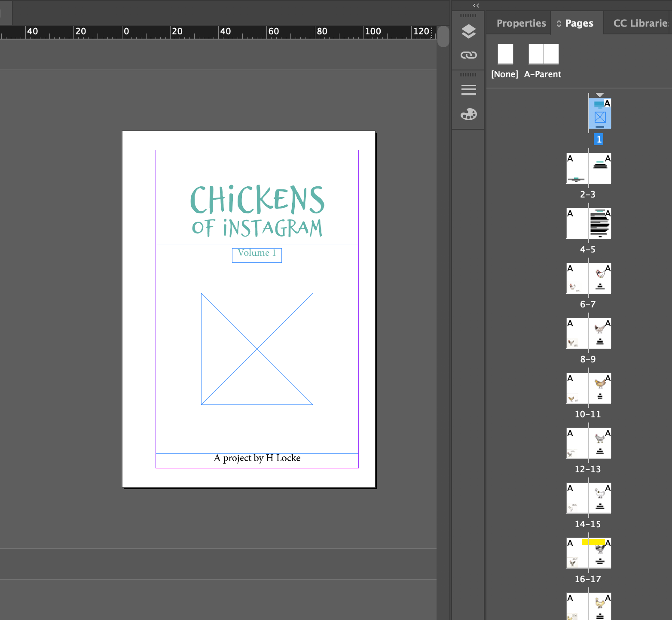The width and height of the screenshot is (672, 620).
Task: Select the 4–5 spread thumbnail
Action: tap(589, 223)
